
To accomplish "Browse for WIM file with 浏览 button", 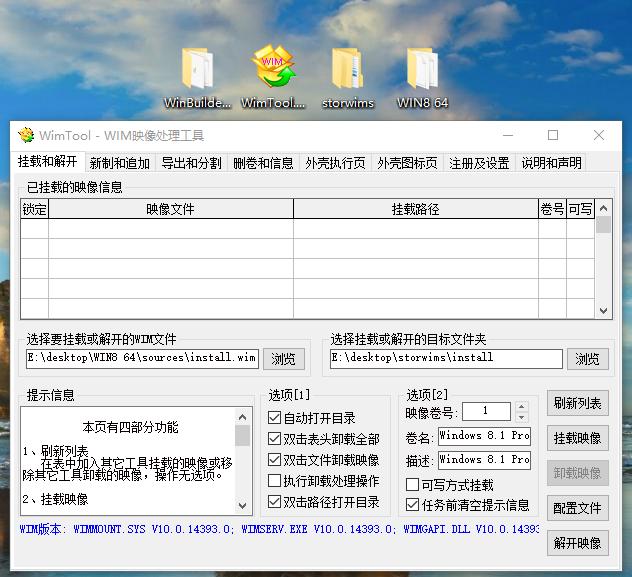I will point(284,359).
